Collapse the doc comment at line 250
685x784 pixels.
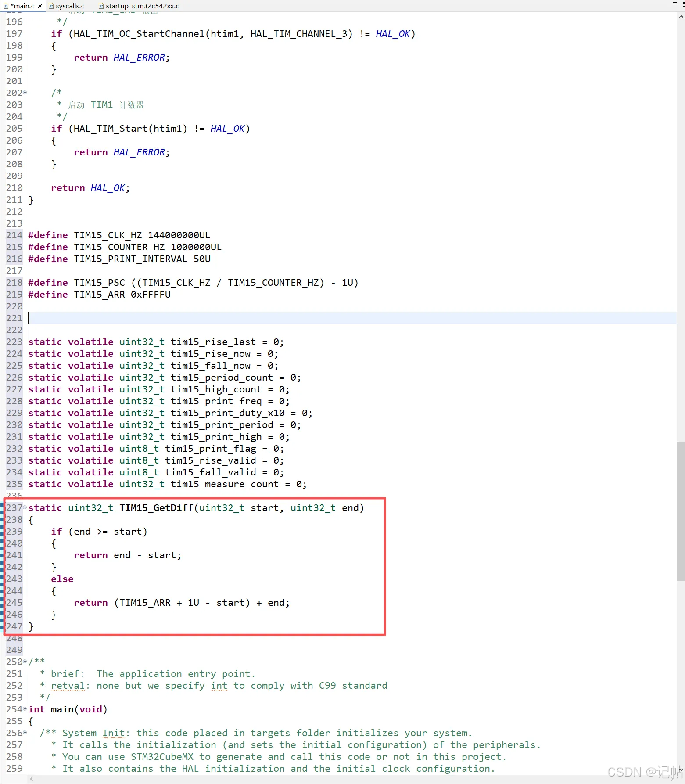click(25, 662)
